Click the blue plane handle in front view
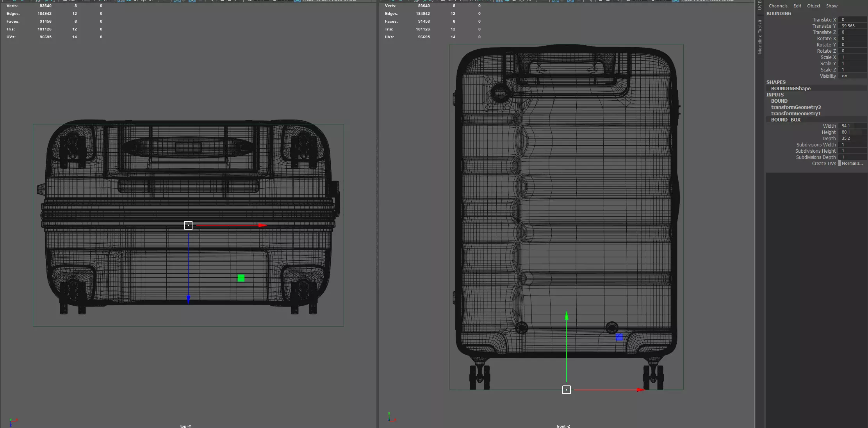This screenshot has width=868, height=428. 619,337
